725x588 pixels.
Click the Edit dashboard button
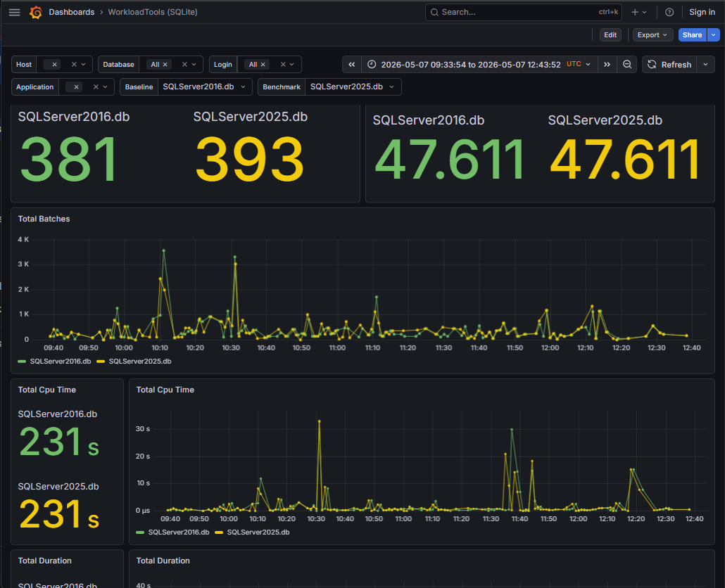[610, 35]
